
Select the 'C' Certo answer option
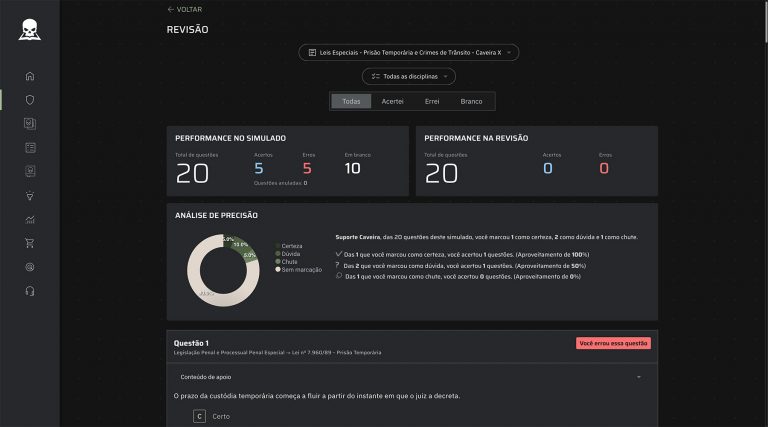click(199, 416)
